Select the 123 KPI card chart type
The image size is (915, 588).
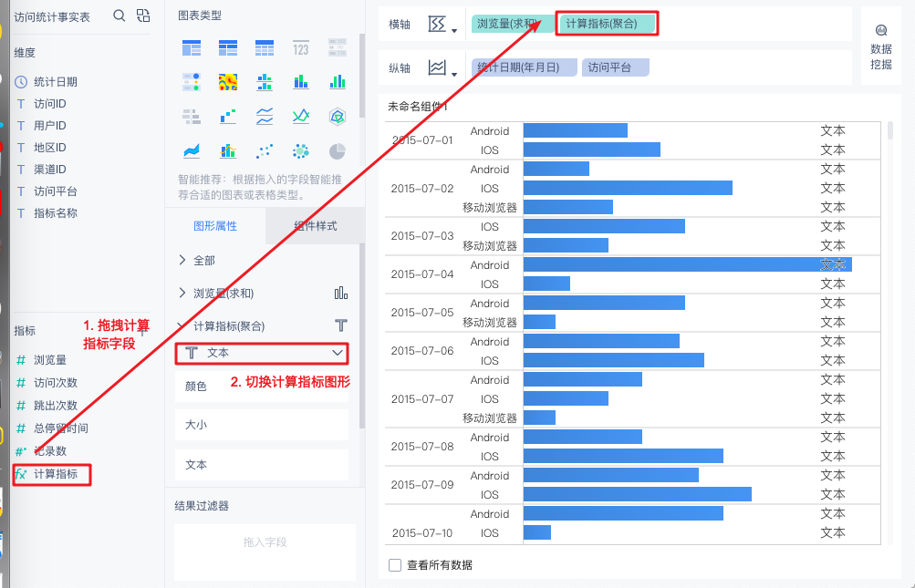[300, 48]
